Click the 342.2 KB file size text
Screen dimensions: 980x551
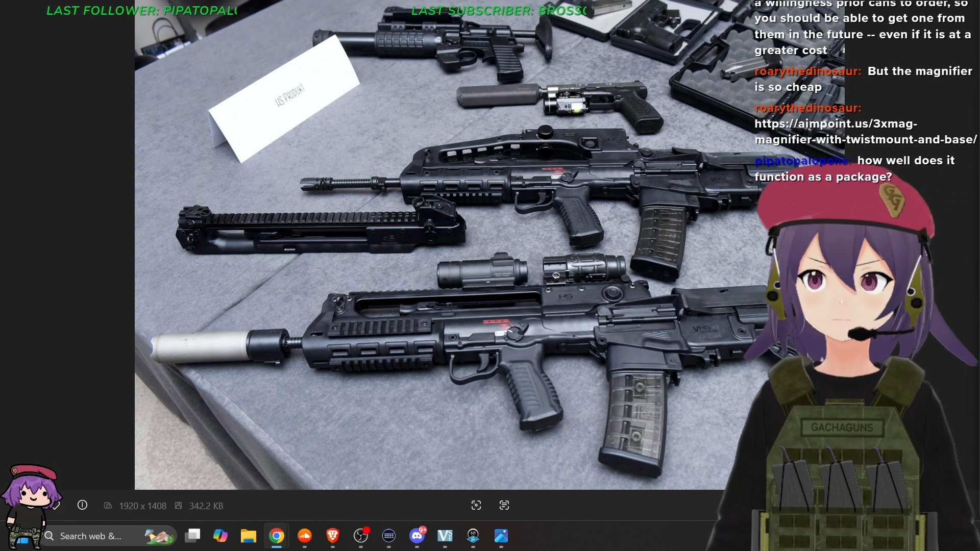click(x=206, y=506)
